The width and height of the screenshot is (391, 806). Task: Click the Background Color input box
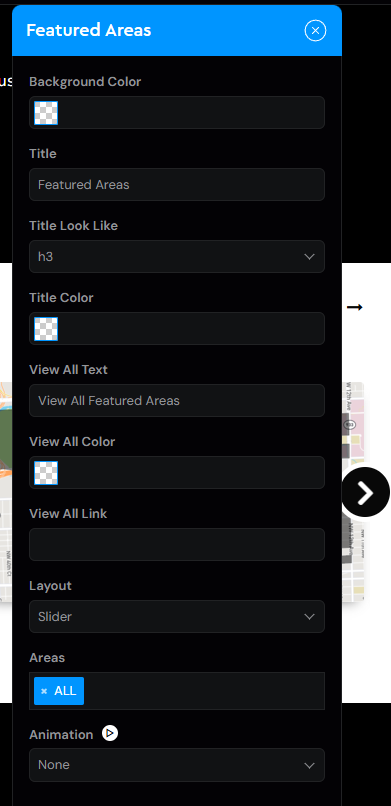pos(177,113)
